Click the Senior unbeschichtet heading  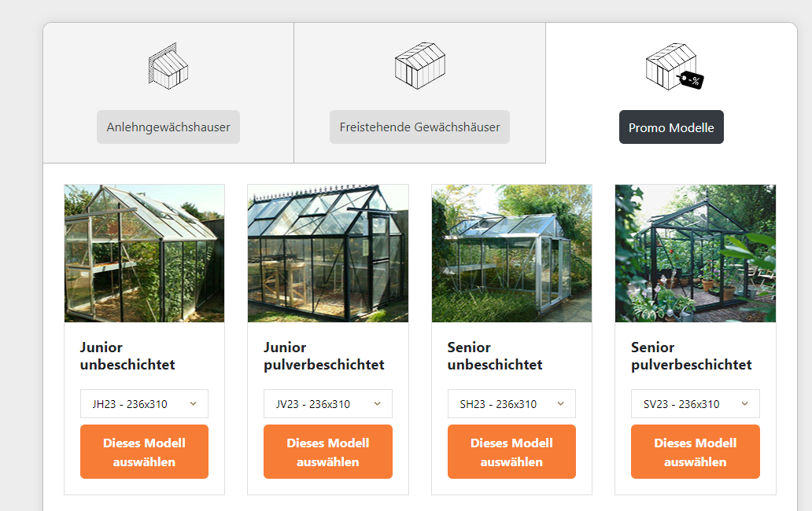click(495, 356)
